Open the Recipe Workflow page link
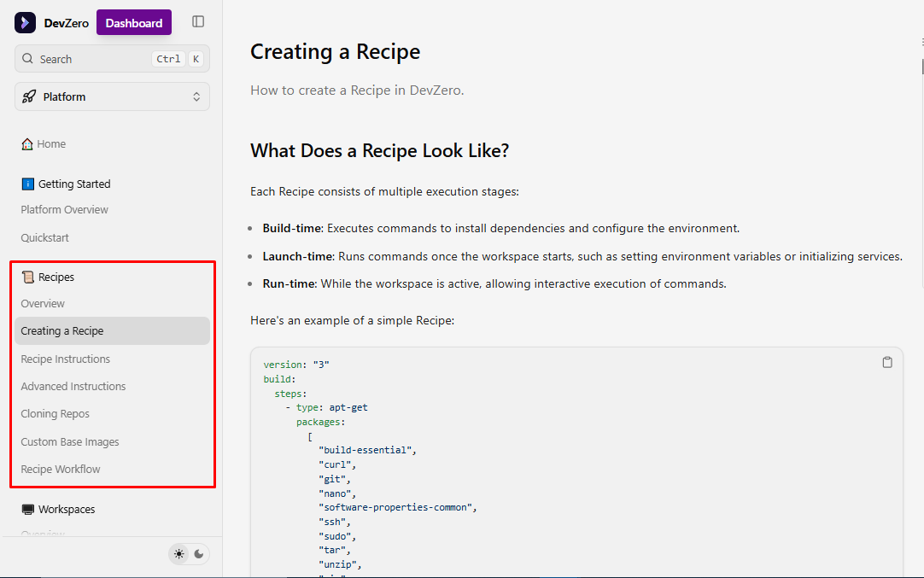This screenshot has width=924, height=578. point(61,469)
